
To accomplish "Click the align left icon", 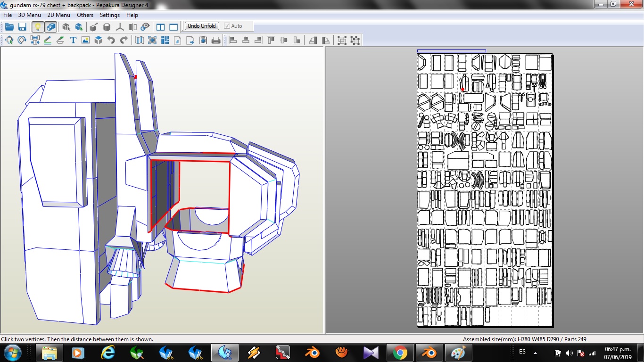I will 233,40.
